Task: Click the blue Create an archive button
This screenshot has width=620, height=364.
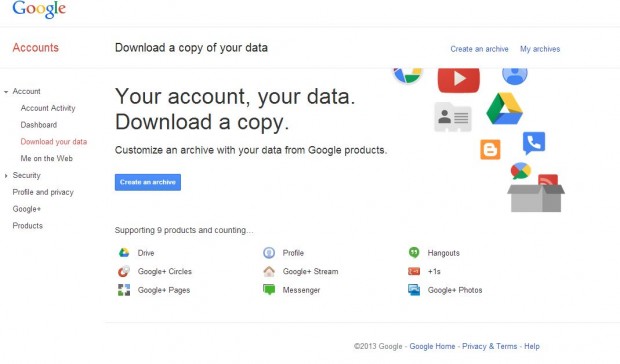Action: coord(148,182)
